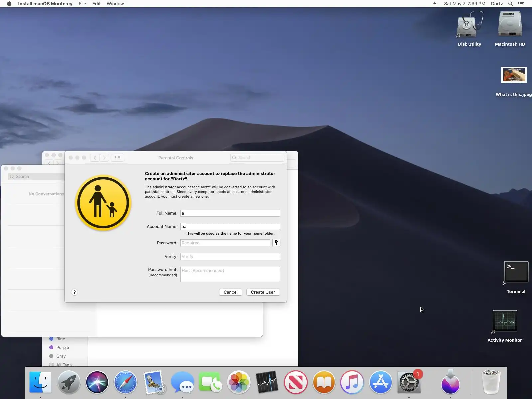Launch FaceTime from the Dock

point(210,382)
